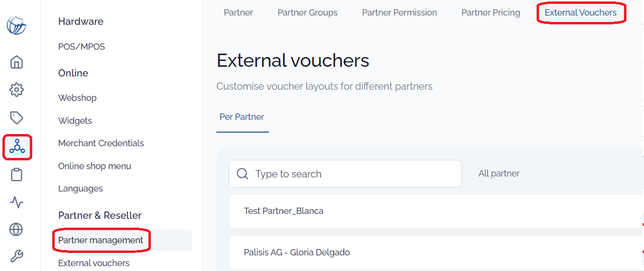The image size is (644, 271).
Task: Open the globe icon in sidebar
Action: tap(17, 229)
